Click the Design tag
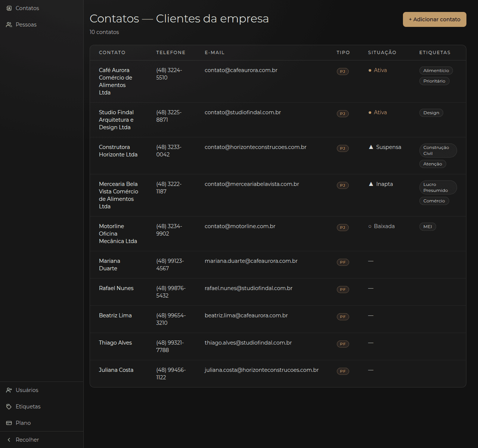 [431, 113]
